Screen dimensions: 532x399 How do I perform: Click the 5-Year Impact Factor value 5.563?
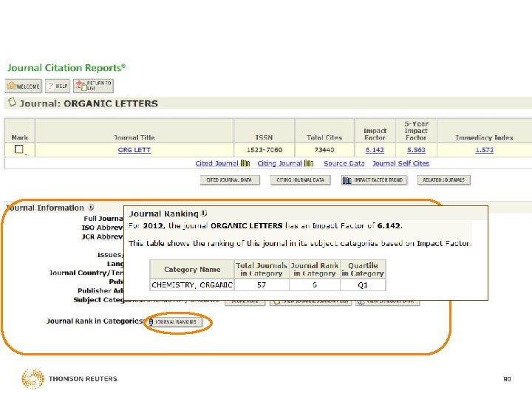(416, 150)
